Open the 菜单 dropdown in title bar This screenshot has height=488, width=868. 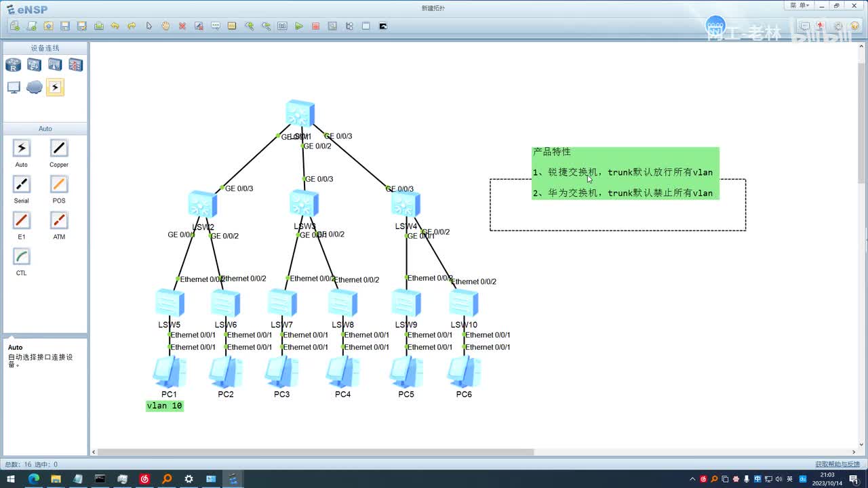(x=800, y=5)
